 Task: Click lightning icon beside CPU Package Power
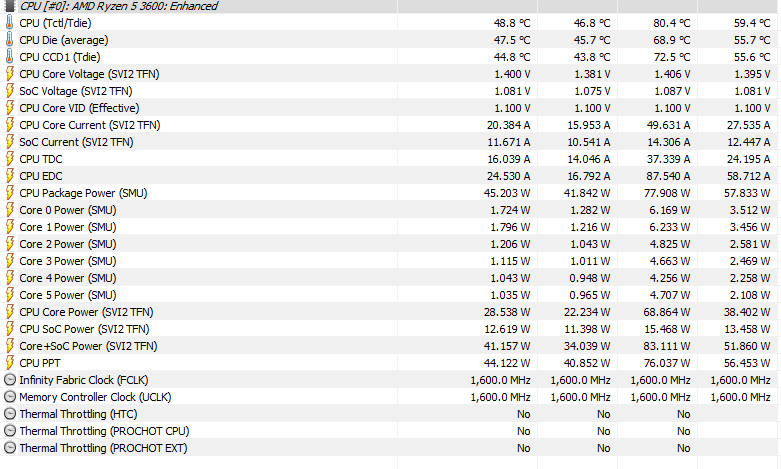9,193
